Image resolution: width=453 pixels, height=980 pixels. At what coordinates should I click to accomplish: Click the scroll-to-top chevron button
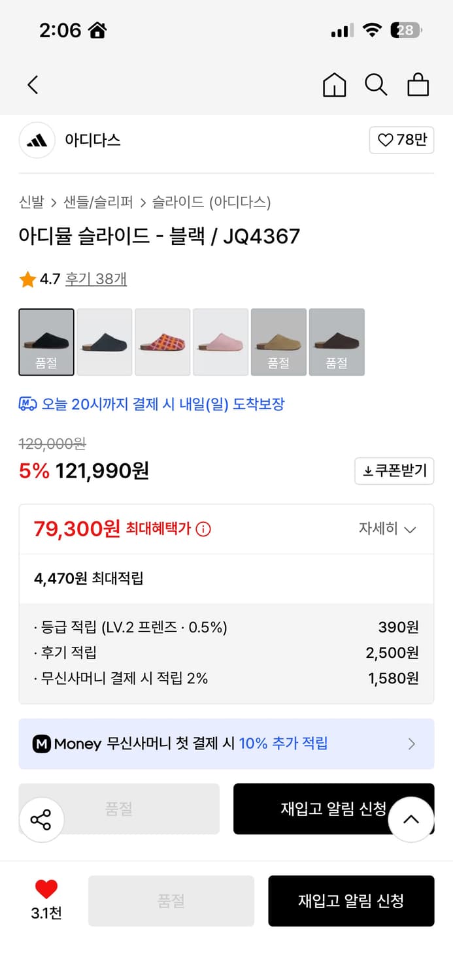[x=411, y=819]
